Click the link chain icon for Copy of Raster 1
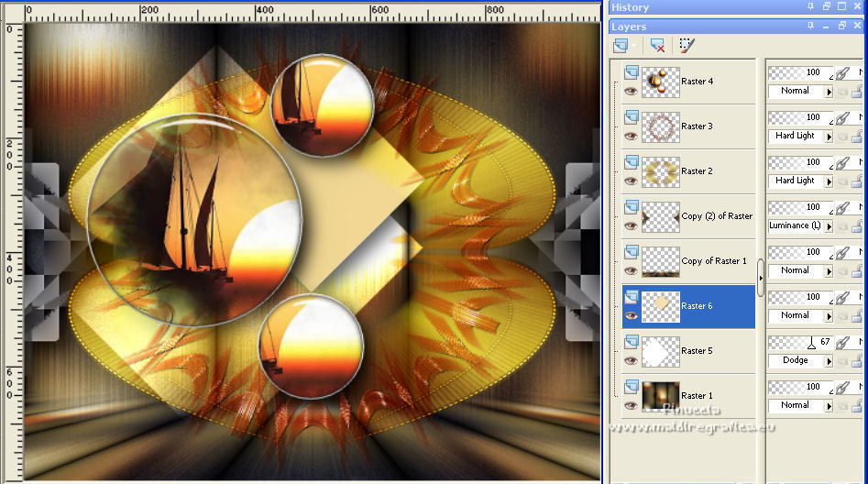Viewport: 868px width, 484px height. pos(842,252)
